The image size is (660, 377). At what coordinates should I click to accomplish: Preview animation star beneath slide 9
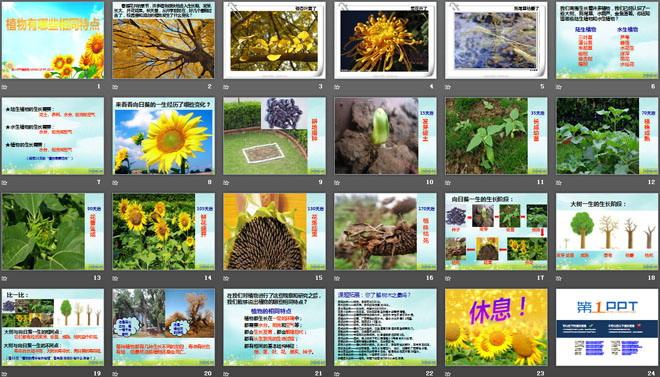226,183
